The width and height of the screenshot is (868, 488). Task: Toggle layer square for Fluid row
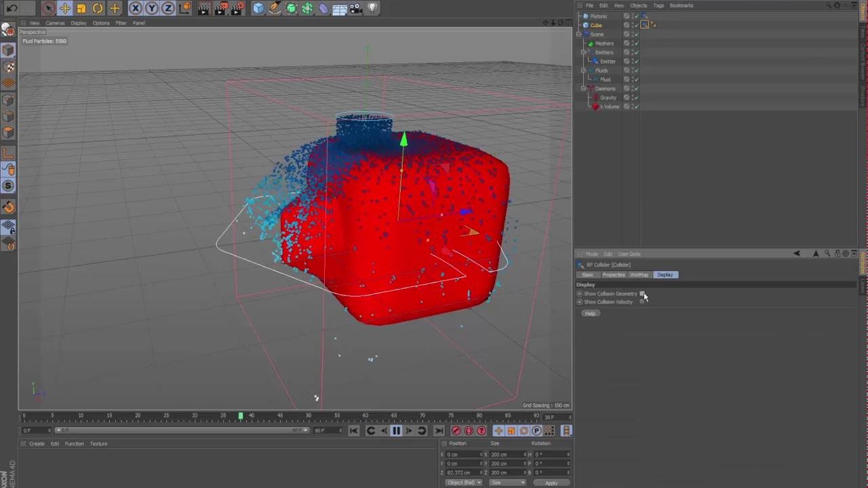pyautogui.click(x=627, y=79)
